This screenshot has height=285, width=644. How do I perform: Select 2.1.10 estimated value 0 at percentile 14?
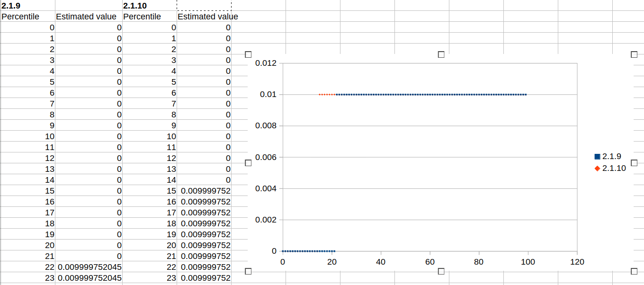click(204, 180)
